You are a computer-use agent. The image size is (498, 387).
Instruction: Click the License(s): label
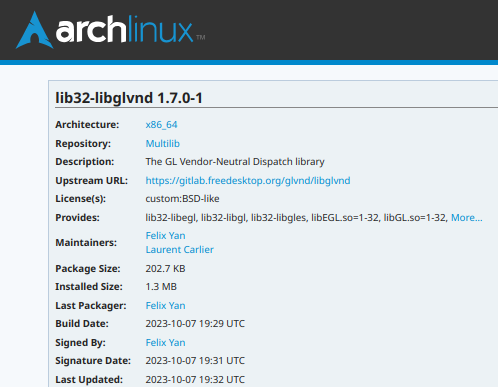tap(80, 199)
